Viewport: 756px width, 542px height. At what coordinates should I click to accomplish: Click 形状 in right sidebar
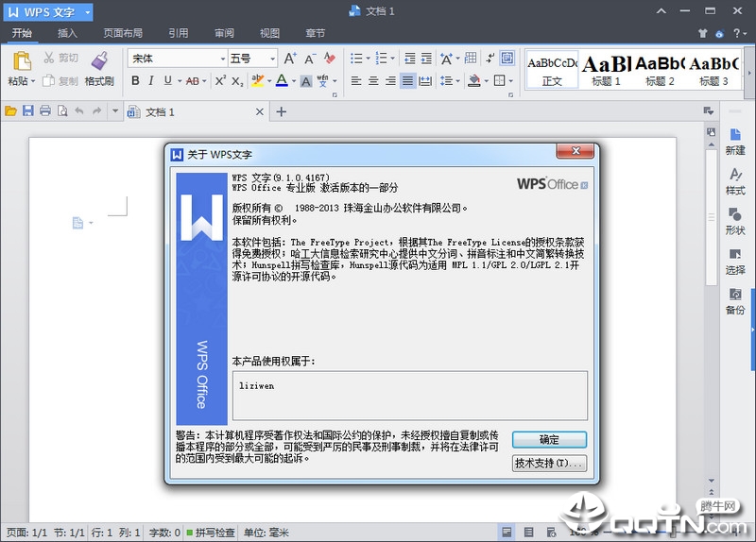tap(735, 222)
